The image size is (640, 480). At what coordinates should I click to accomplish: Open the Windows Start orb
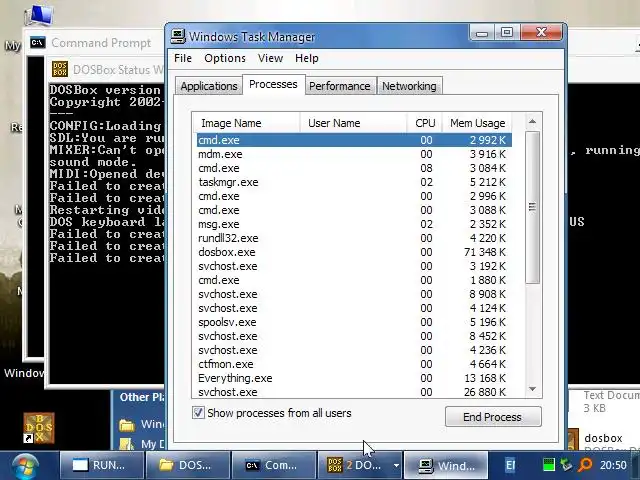point(25,466)
